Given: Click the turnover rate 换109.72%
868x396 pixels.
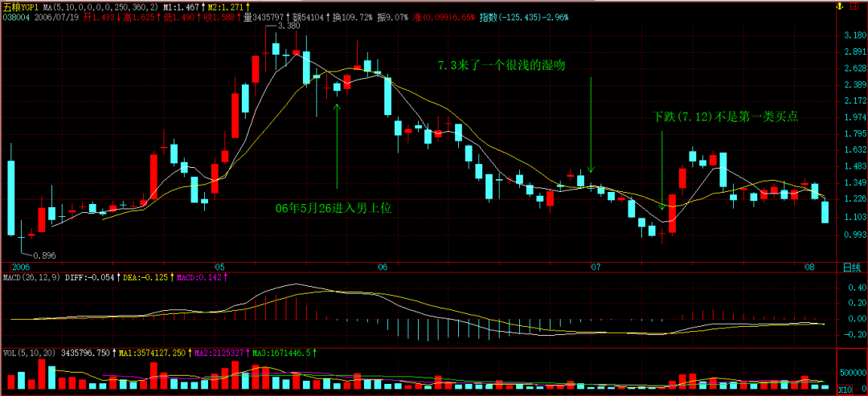Looking at the screenshot, I should pyautogui.click(x=352, y=17).
